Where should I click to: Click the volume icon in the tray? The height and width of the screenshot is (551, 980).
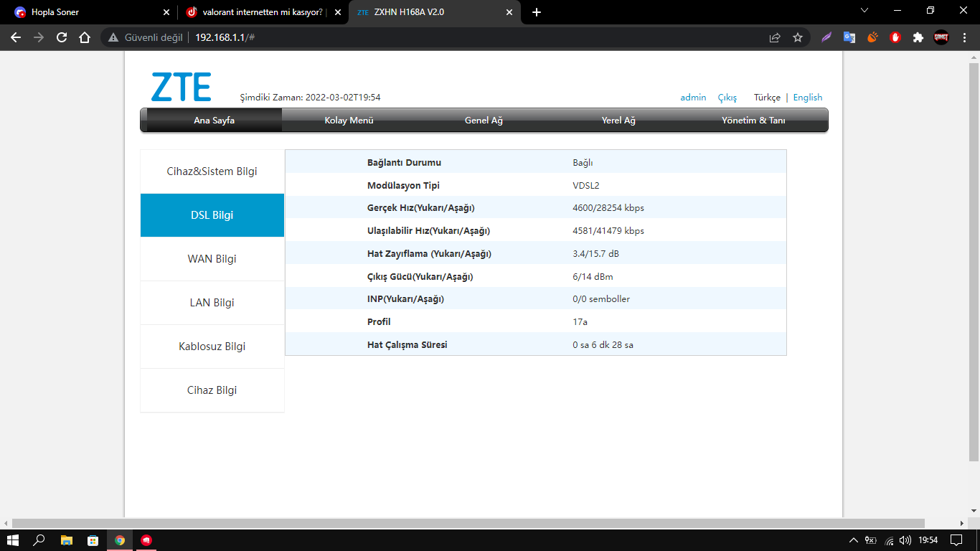[x=905, y=540]
